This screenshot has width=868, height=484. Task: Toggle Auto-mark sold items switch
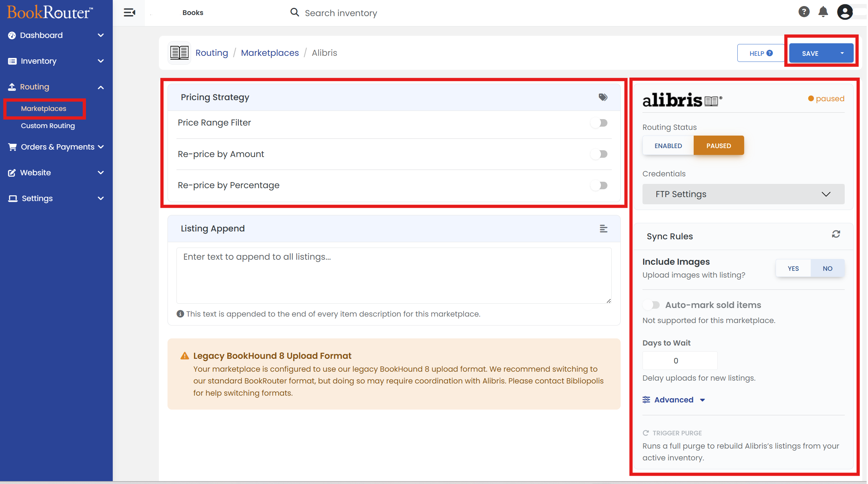click(x=651, y=305)
